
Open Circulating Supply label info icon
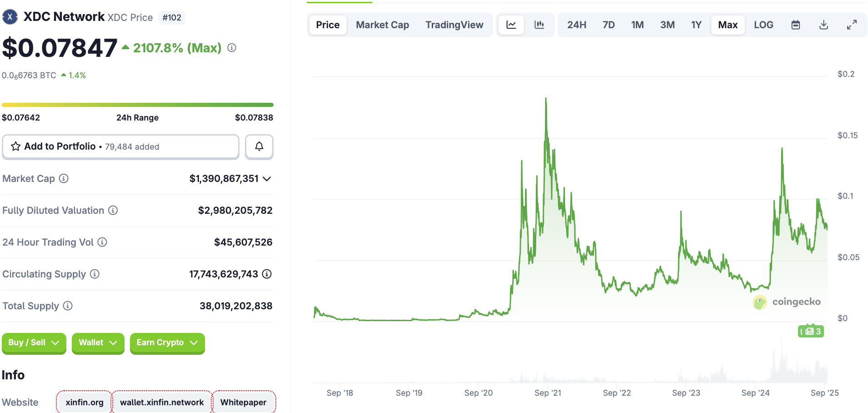click(x=95, y=274)
